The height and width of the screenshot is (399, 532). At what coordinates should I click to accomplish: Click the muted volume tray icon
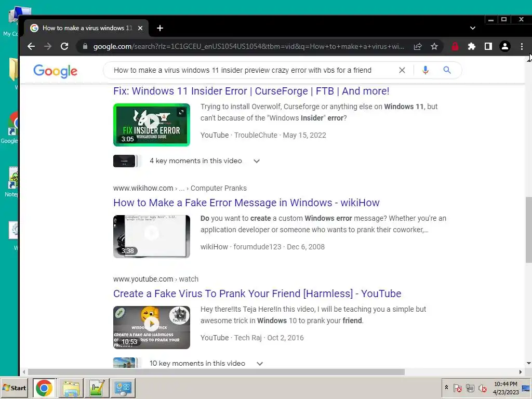[483, 388]
